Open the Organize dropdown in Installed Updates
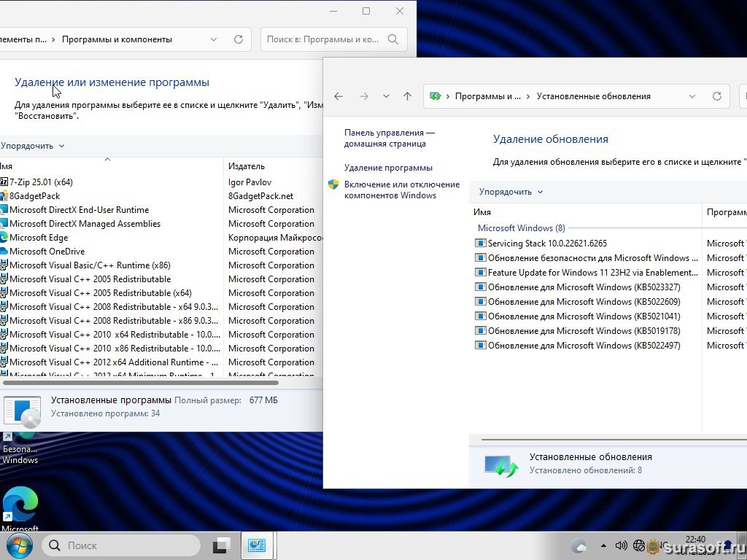 pos(511,192)
